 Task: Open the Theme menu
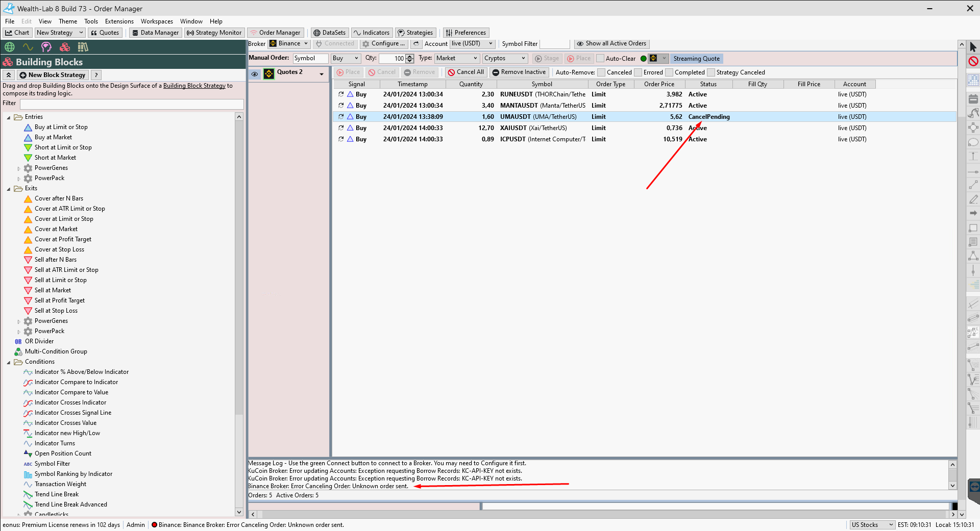click(68, 21)
